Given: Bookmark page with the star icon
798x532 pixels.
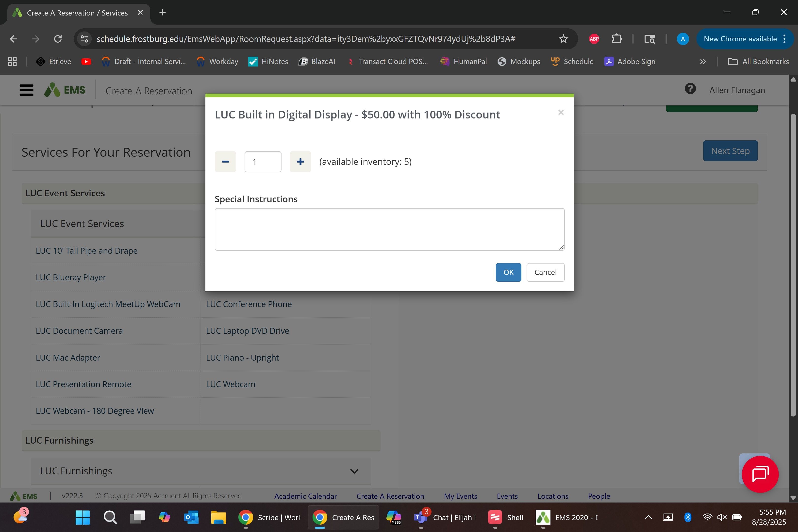Looking at the screenshot, I should [x=563, y=39].
